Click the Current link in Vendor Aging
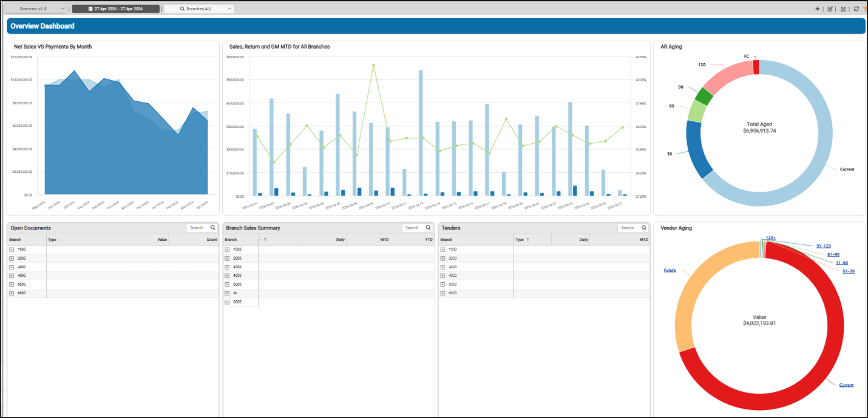868x418 pixels. 846,385
